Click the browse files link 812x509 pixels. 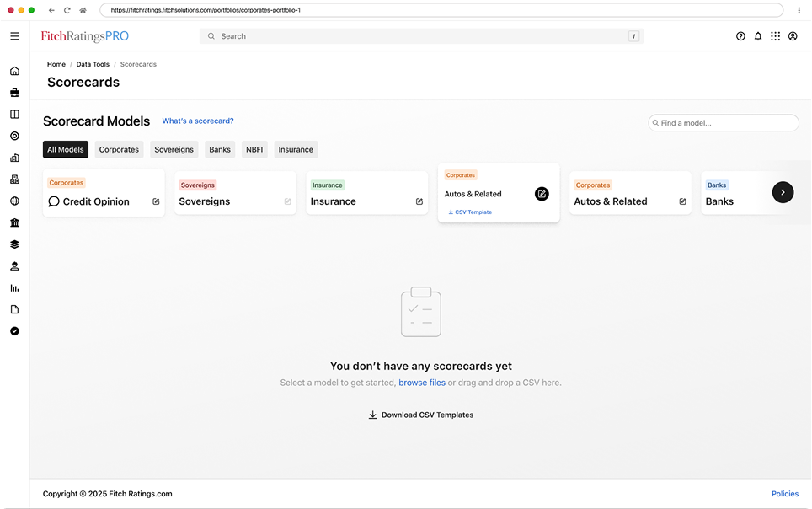(422, 383)
